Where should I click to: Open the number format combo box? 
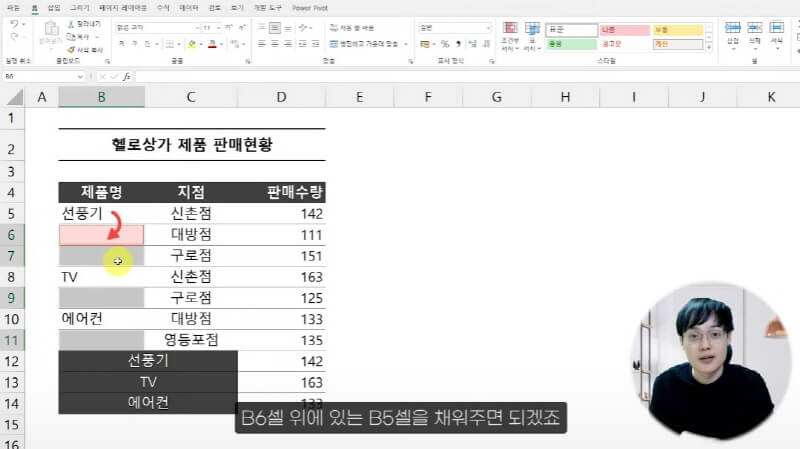(x=455, y=28)
